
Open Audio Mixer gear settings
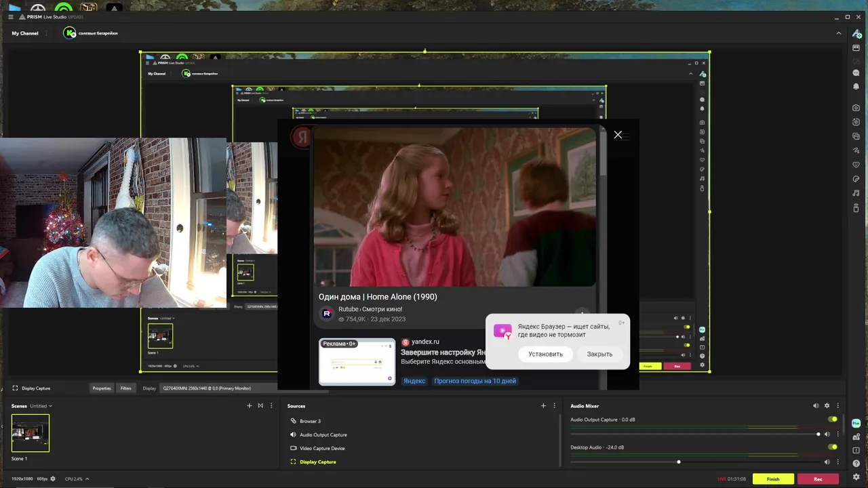click(827, 406)
